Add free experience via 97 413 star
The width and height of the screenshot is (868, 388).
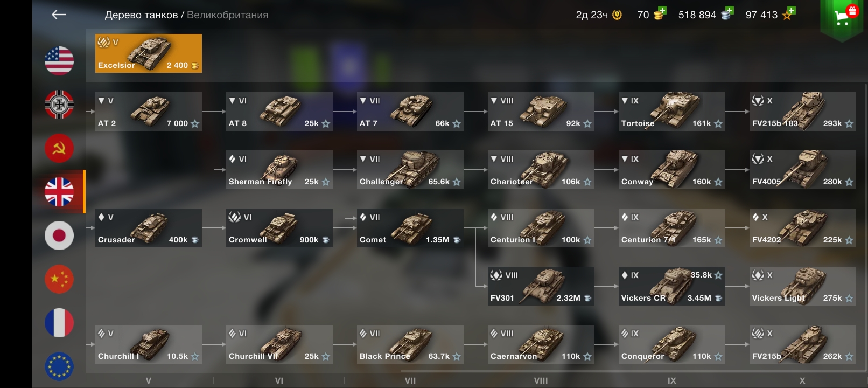(x=788, y=13)
